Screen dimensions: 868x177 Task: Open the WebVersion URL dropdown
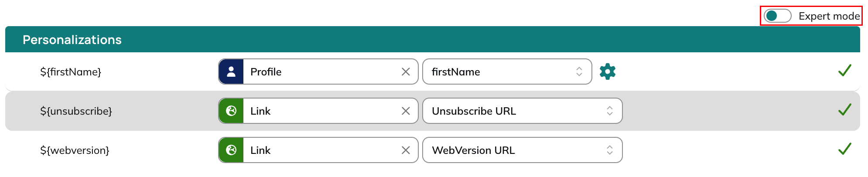point(522,150)
